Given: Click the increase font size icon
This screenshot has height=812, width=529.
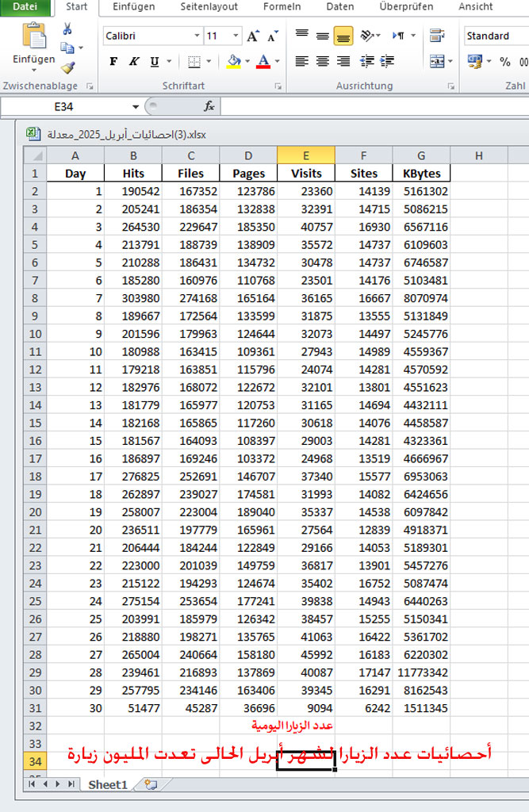Looking at the screenshot, I should (x=253, y=36).
